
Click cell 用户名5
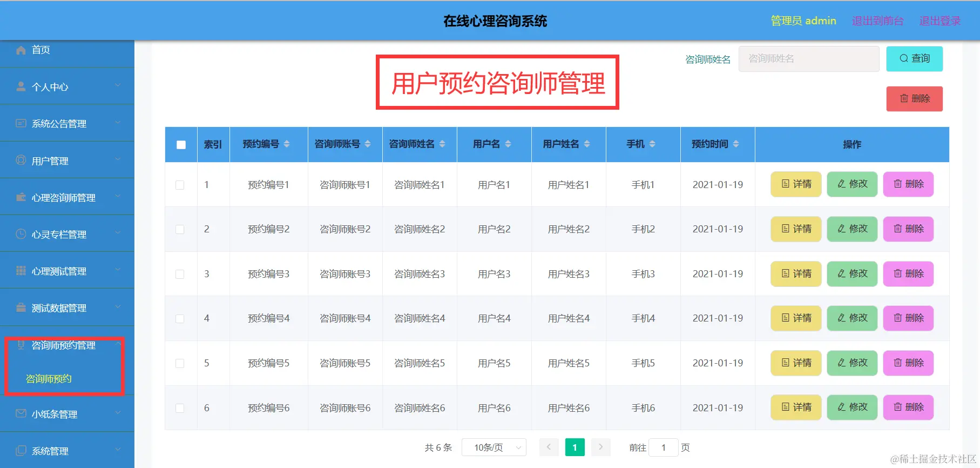pos(494,363)
